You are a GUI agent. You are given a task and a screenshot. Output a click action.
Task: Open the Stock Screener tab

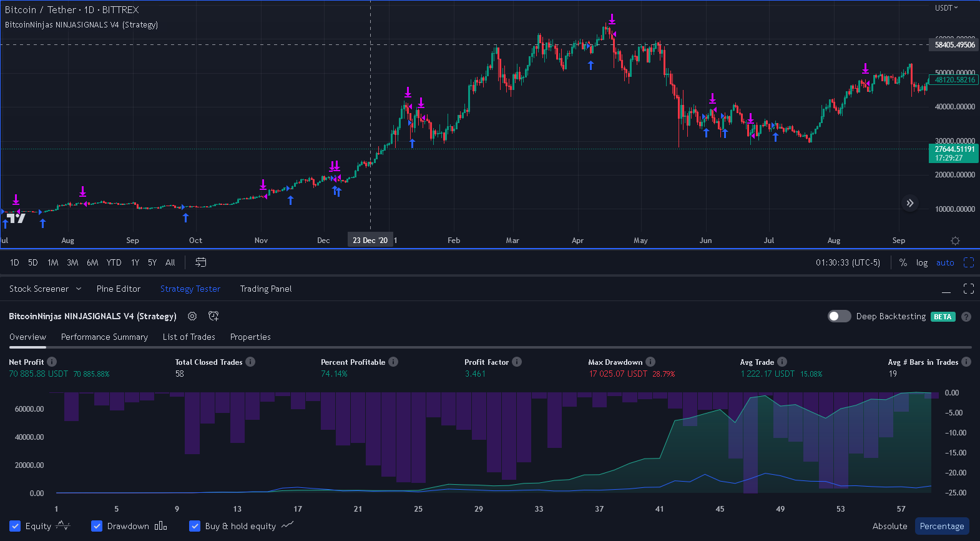[39, 289]
